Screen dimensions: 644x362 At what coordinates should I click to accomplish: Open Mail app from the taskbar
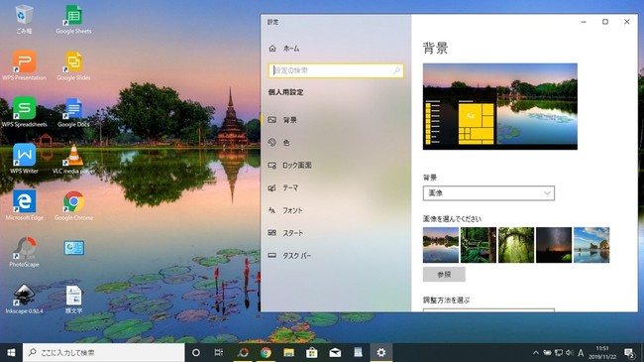335,352
